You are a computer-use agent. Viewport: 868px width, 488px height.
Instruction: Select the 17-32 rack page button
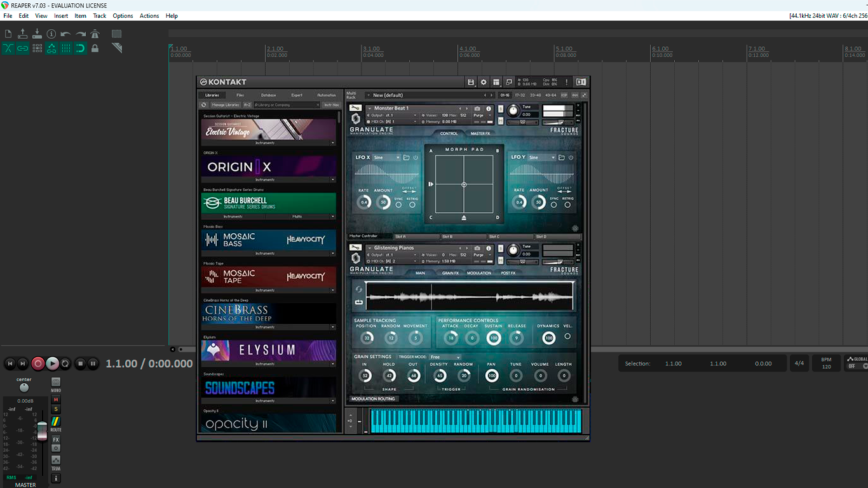(520, 95)
